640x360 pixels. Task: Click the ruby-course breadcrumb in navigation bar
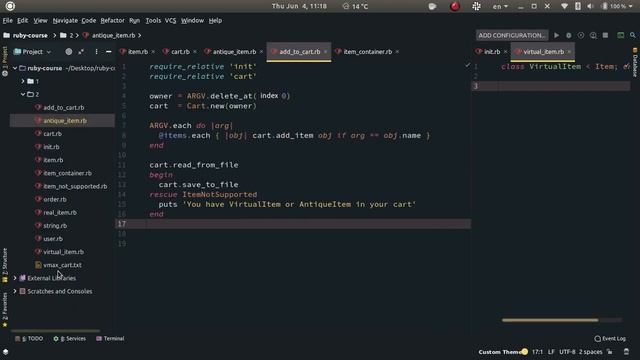[30, 36]
